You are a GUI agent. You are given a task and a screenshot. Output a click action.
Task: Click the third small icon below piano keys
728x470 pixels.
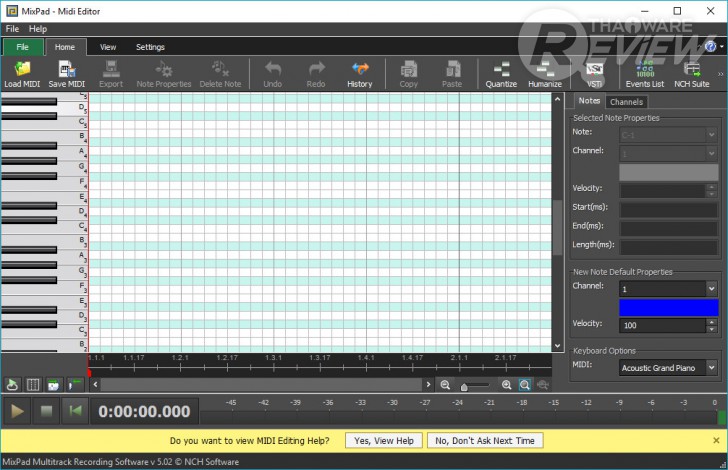tap(53, 385)
